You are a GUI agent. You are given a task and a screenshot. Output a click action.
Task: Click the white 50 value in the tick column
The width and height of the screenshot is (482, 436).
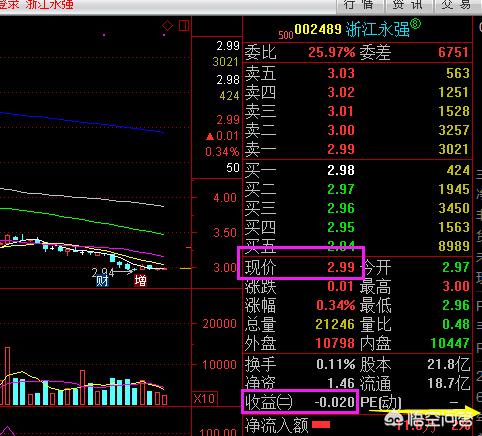(x=233, y=168)
